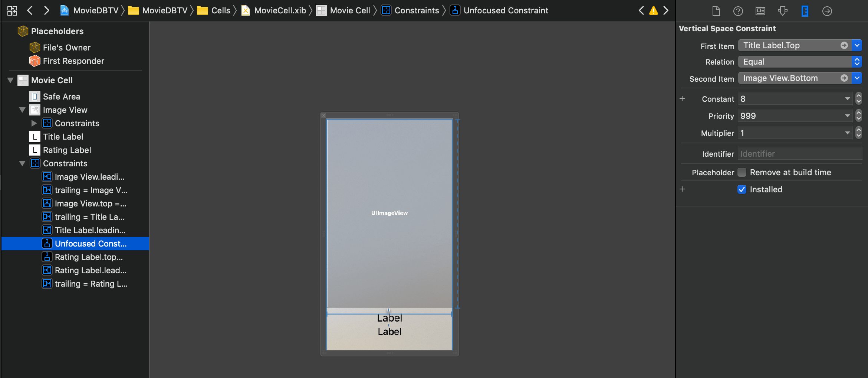Click the yellow warning issue icon

coord(653,11)
